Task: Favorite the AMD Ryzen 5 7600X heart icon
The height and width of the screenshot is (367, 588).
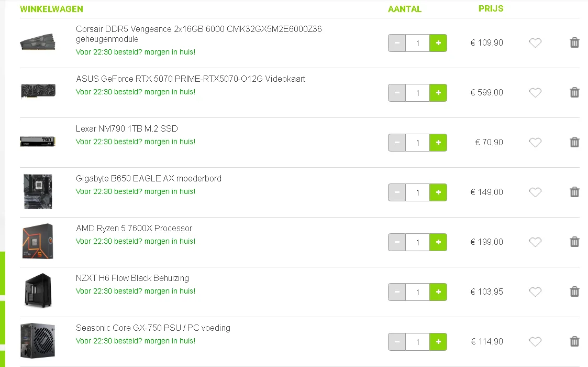Action: 535,242
